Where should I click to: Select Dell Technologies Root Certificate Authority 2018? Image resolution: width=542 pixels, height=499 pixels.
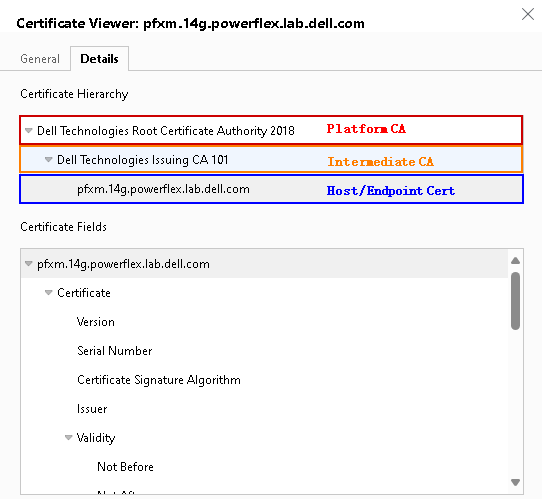point(166,131)
